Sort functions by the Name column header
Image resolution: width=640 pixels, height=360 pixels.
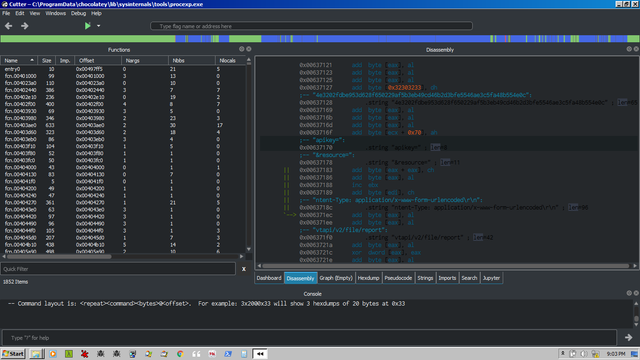(x=19, y=60)
